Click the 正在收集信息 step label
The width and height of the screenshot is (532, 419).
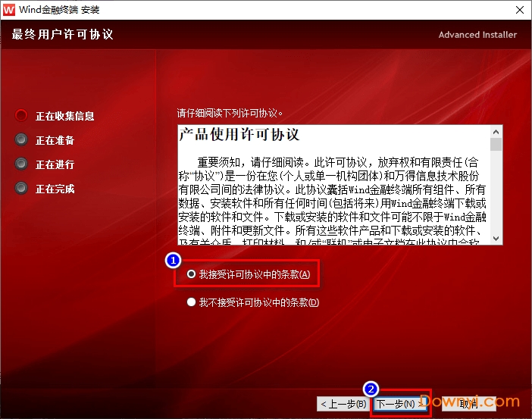[65, 116]
